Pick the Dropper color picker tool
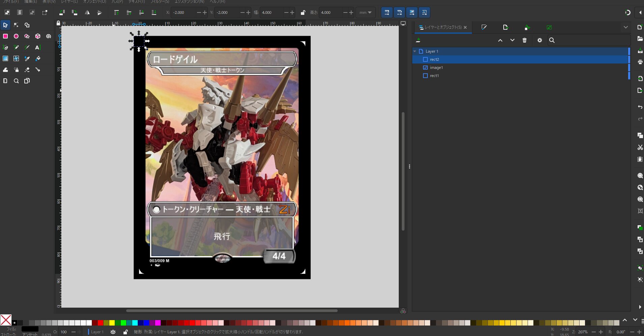Screen dimensions: 644x336 tap(27, 58)
